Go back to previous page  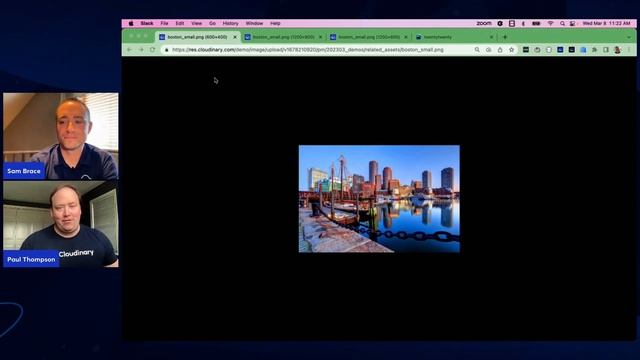tap(129, 50)
